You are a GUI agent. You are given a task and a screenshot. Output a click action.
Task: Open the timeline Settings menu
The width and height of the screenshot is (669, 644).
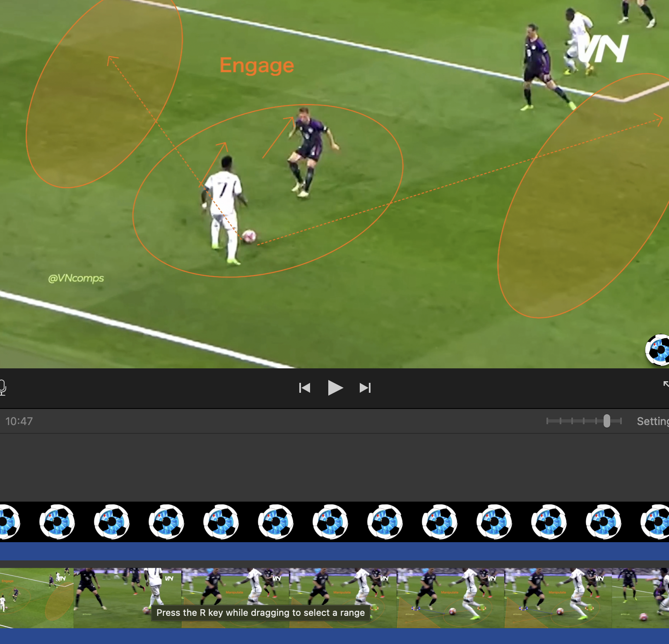click(x=653, y=421)
